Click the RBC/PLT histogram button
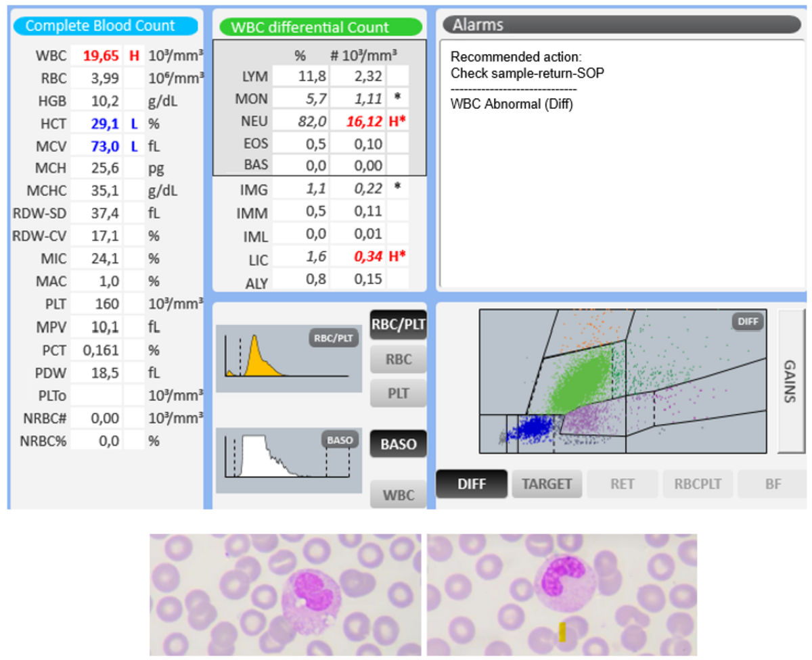 pos(398,325)
